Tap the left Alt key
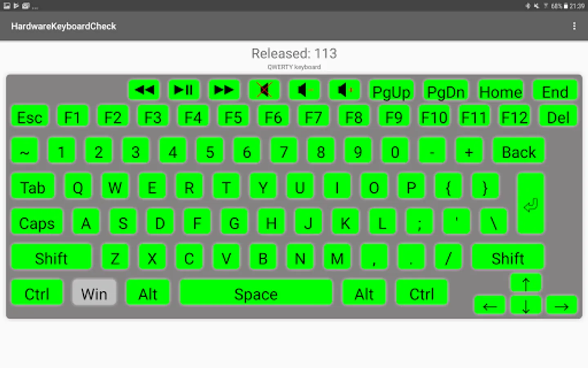The image size is (588, 368). point(148,292)
